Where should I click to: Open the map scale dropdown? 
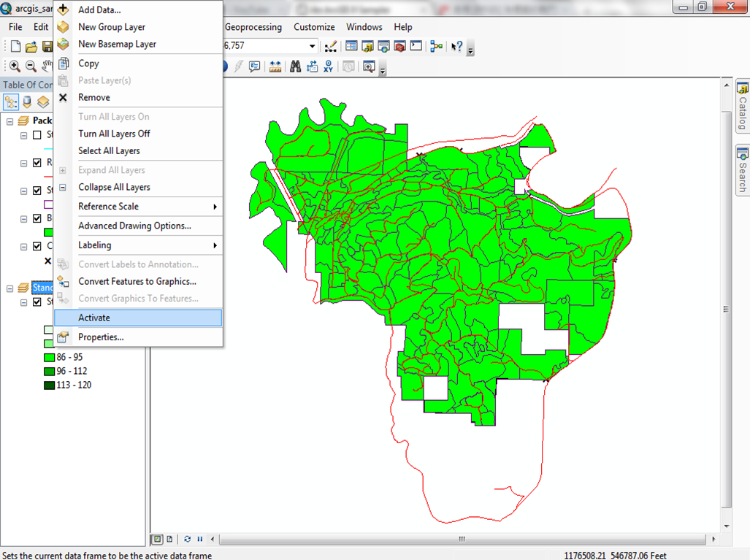312,47
